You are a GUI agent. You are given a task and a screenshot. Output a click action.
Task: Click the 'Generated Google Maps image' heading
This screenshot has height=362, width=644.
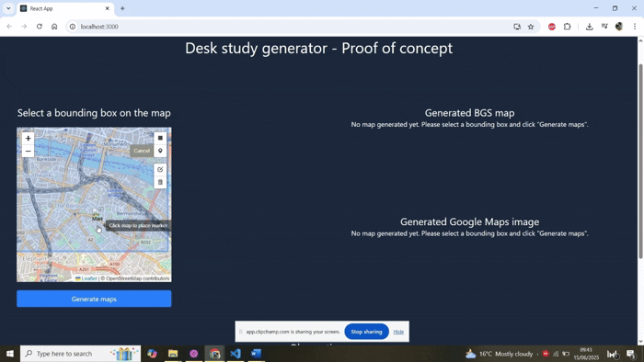(x=469, y=221)
